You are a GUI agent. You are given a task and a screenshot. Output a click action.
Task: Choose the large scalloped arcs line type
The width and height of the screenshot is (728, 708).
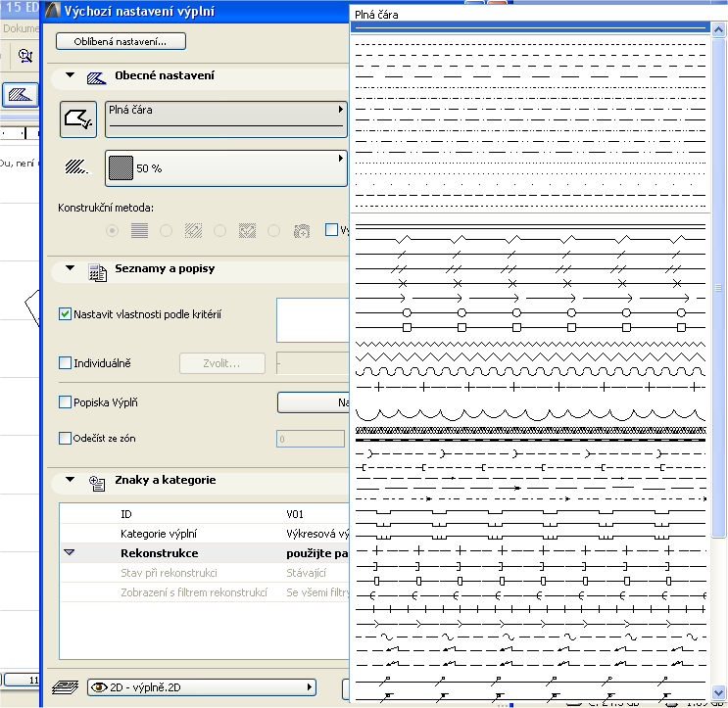531,414
